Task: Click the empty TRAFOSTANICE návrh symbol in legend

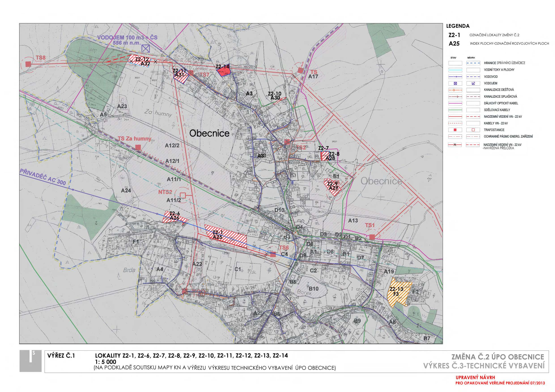Action: (473, 130)
